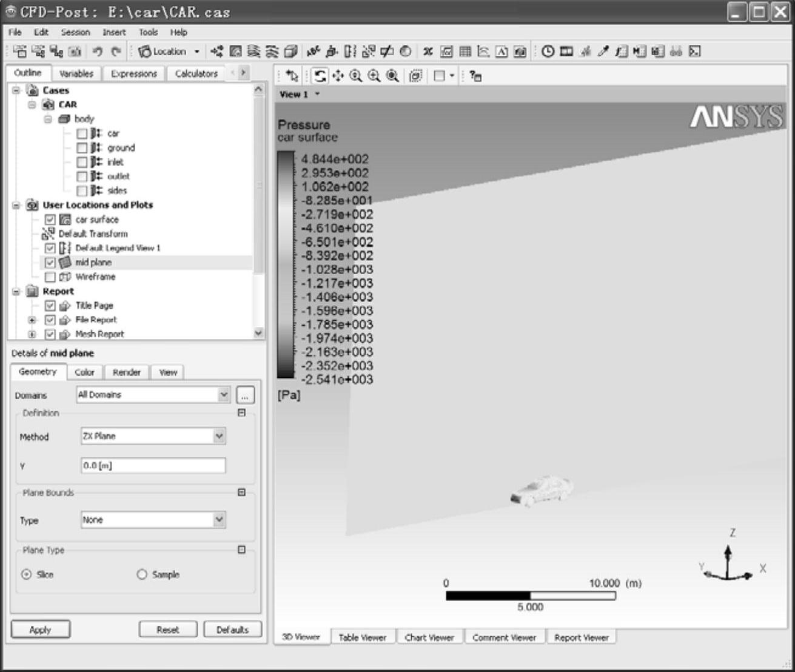
Task: Open the viewport layout dropdown arrow
Action: pyautogui.click(x=452, y=76)
